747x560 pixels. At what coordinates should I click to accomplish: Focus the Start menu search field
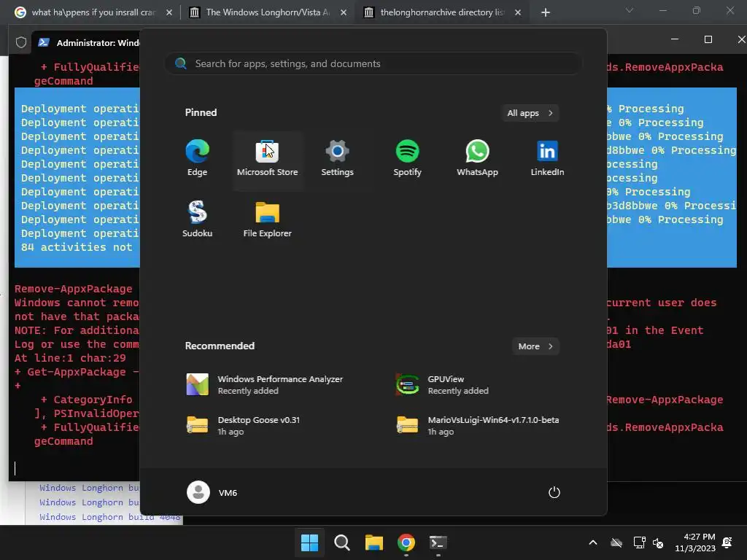tap(373, 63)
